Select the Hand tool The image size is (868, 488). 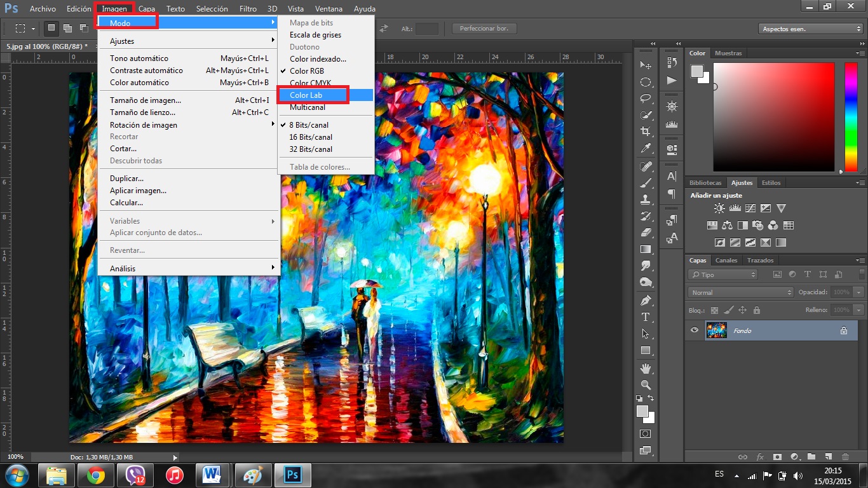[646, 369]
